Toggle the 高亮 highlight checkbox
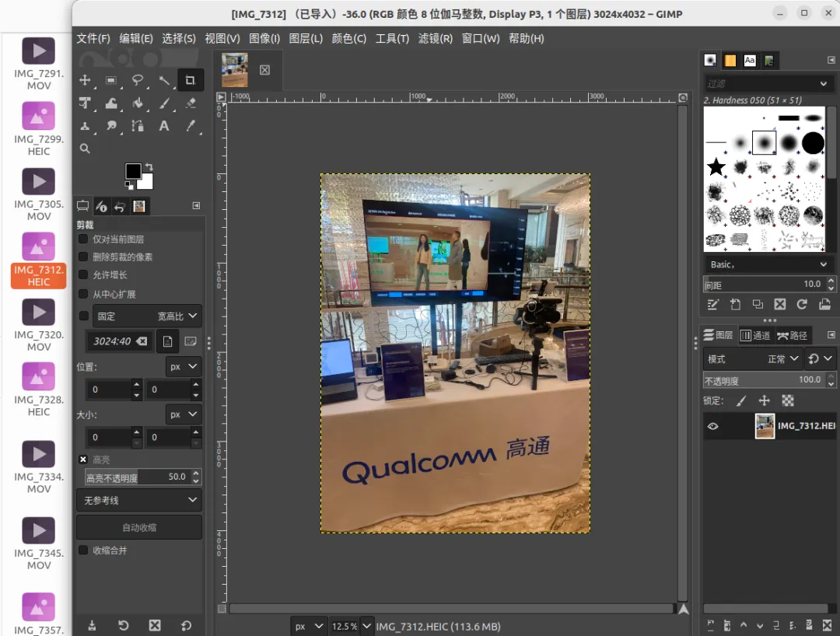Screen dimensions: 840x636 pos(83,460)
